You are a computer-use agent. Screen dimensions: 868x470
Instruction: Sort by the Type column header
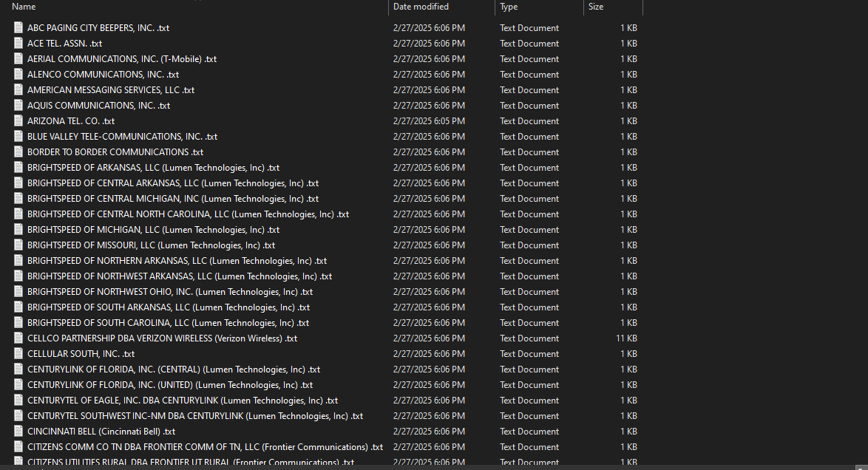[509, 7]
